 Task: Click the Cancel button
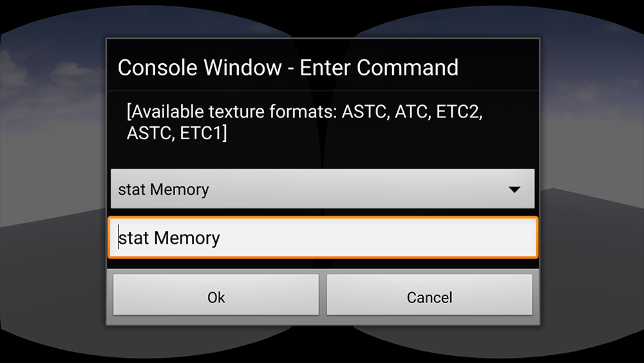(430, 295)
